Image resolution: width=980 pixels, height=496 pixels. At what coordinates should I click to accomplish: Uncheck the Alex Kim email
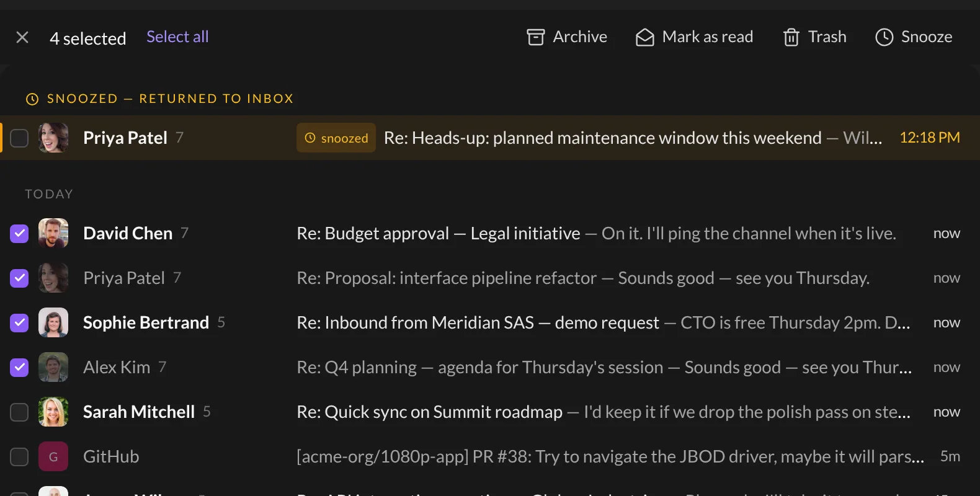(19, 367)
